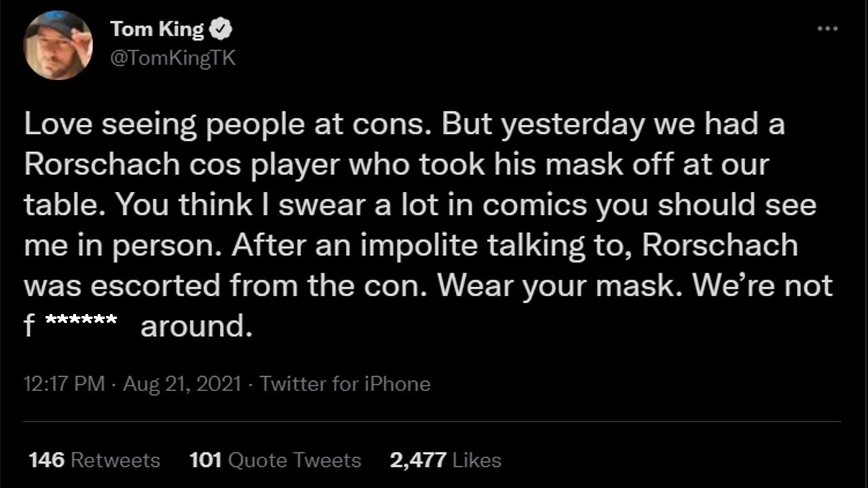This screenshot has height=488, width=868.
Task: Click the blue verified badge
Action: pos(222,29)
